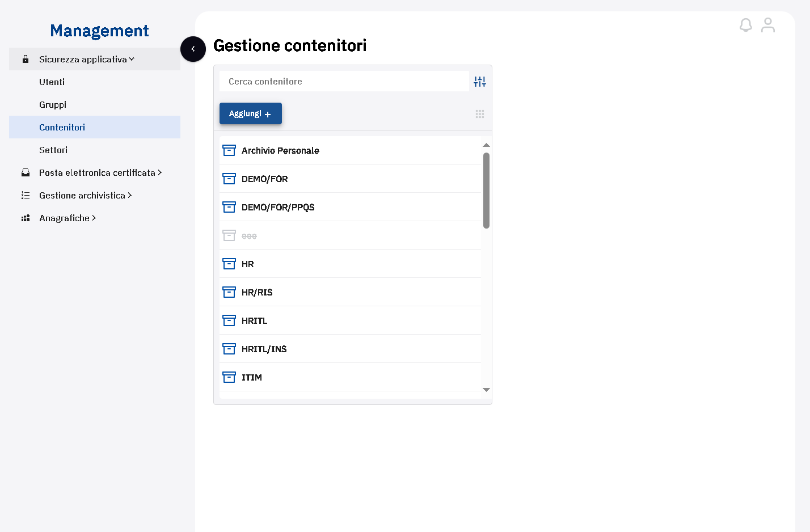Select the HRITL container
The height and width of the screenshot is (532, 810).
click(350, 320)
